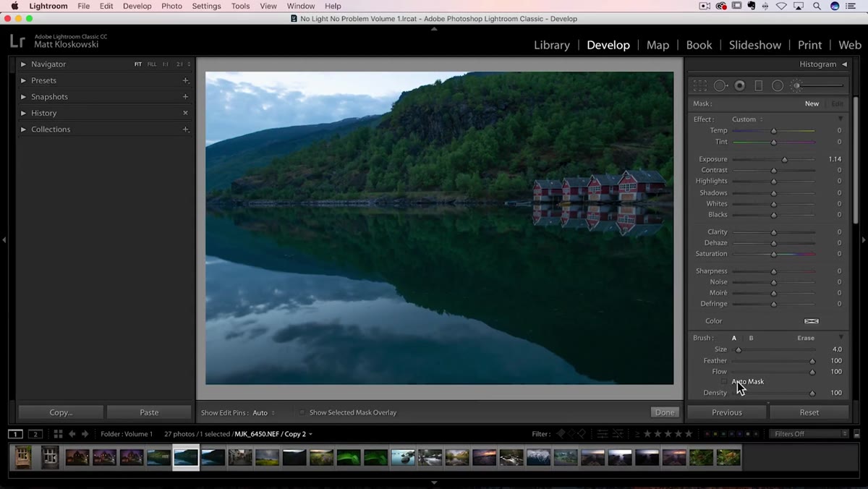The width and height of the screenshot is (868, 489).
Task: Expand the Histogram panel
Action: pos(844,64)
